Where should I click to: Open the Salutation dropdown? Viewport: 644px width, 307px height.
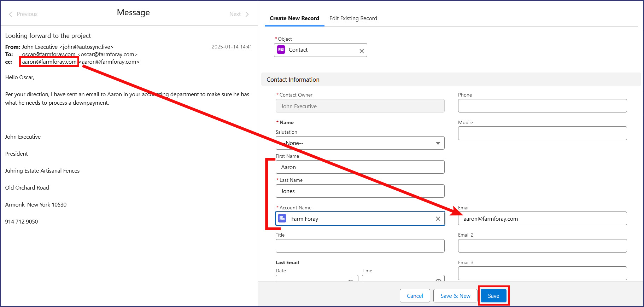(x=360, y=143)
